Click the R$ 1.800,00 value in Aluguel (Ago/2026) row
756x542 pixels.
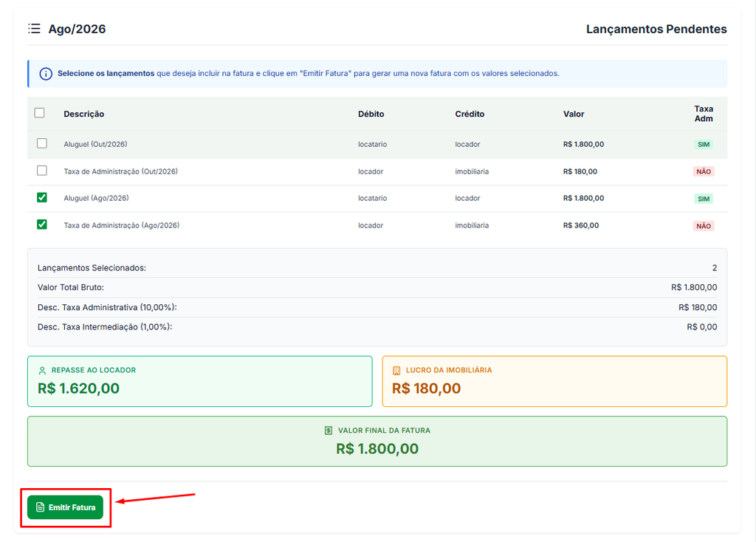coord(583,198)
